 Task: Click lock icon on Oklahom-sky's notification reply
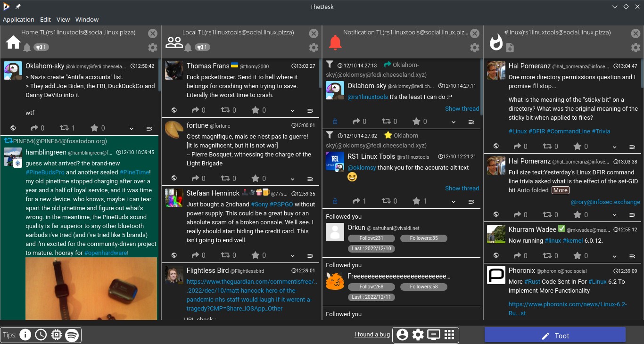[x=335, y=122]
